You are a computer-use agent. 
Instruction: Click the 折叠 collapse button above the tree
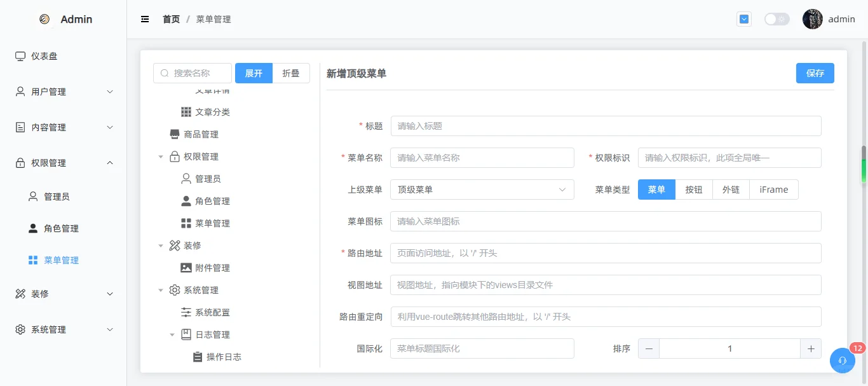click(x=291, y=72)
